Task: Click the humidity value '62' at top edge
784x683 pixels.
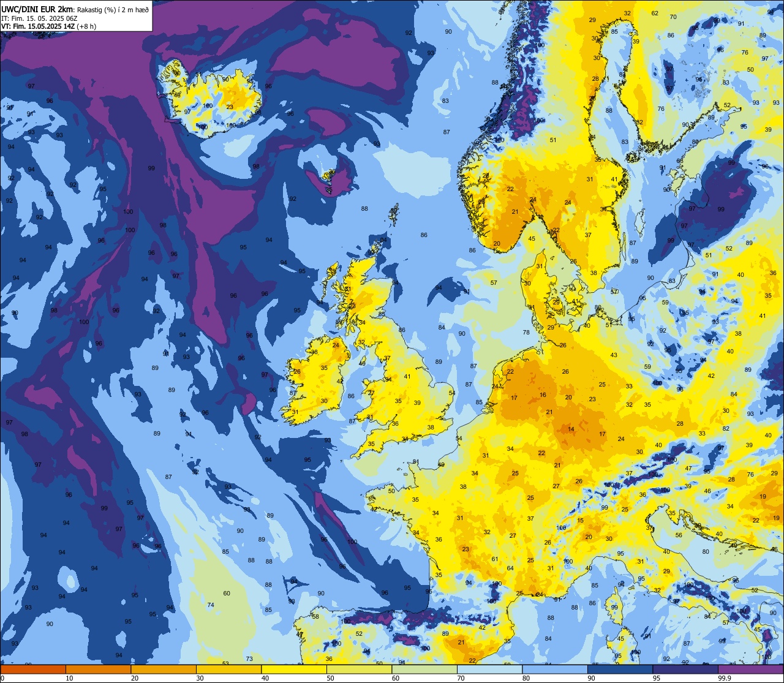Action: point(655,13)
